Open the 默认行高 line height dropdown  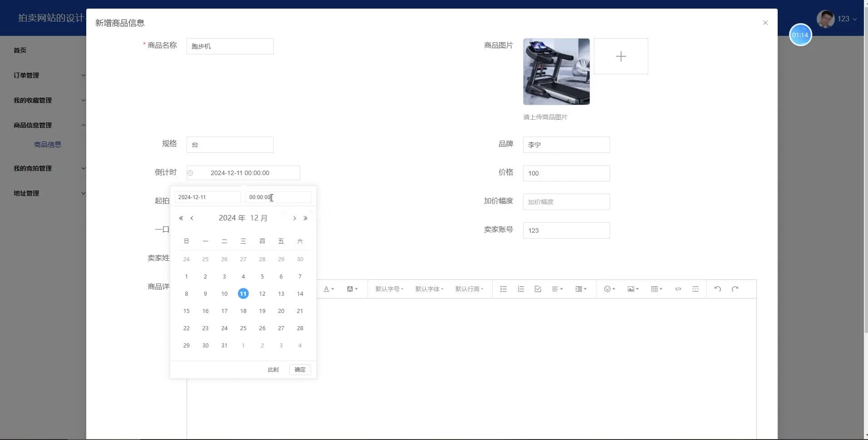[469, 289]
